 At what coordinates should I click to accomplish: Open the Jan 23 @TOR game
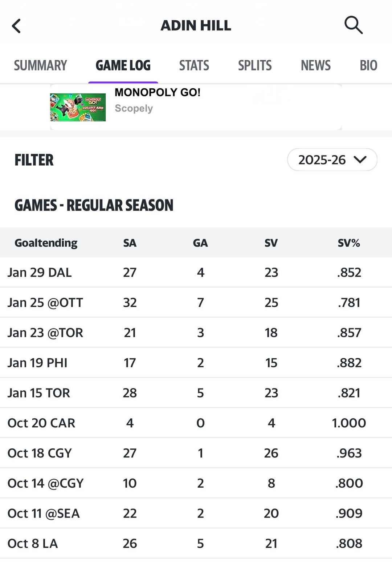45,333
